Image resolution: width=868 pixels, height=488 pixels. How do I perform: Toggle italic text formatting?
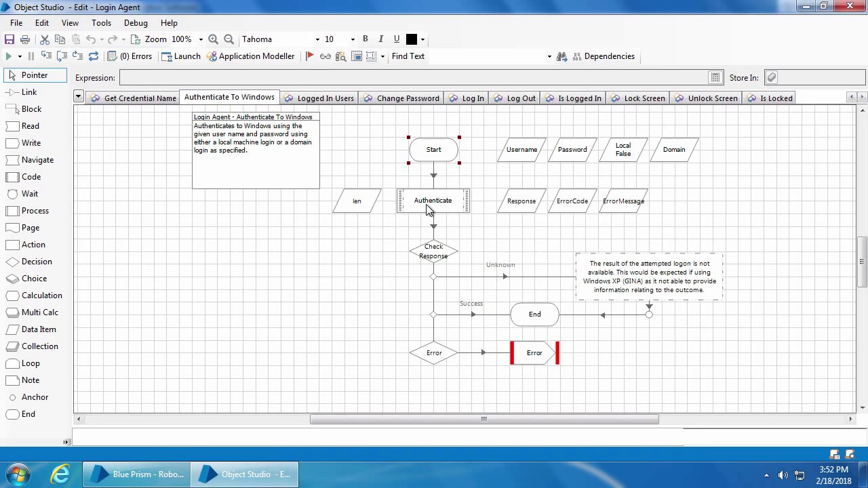(x=380, y=39)
